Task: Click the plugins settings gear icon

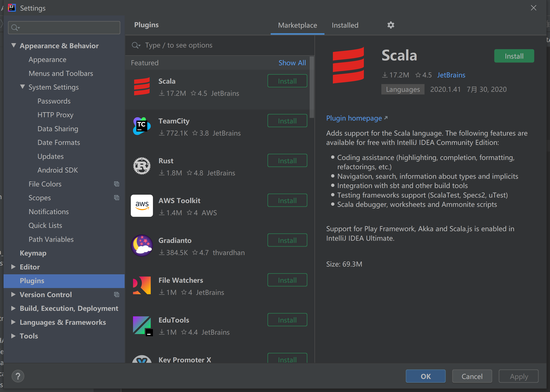Action: point(390,25)
